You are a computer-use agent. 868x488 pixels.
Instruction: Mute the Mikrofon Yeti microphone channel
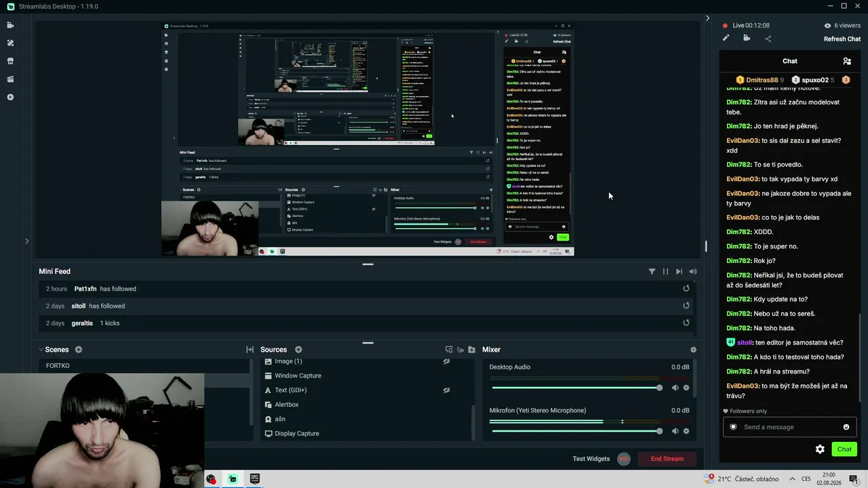click(x=675, y=431)
